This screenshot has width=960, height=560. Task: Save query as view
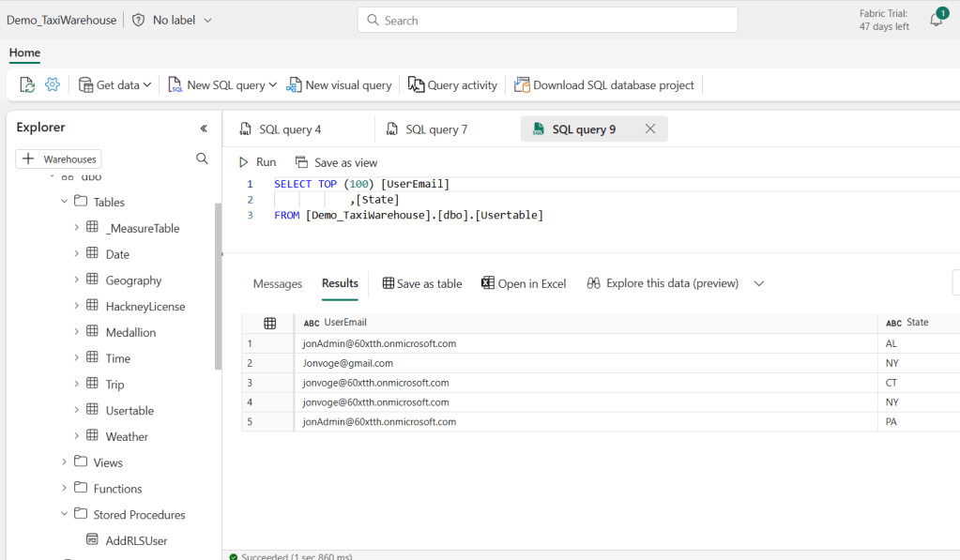[x=336, y=162]
